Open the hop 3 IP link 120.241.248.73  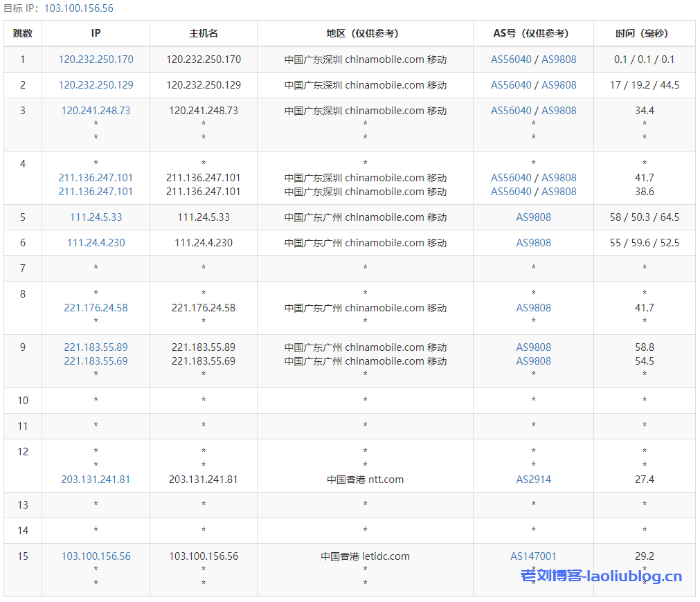point(96,111)
